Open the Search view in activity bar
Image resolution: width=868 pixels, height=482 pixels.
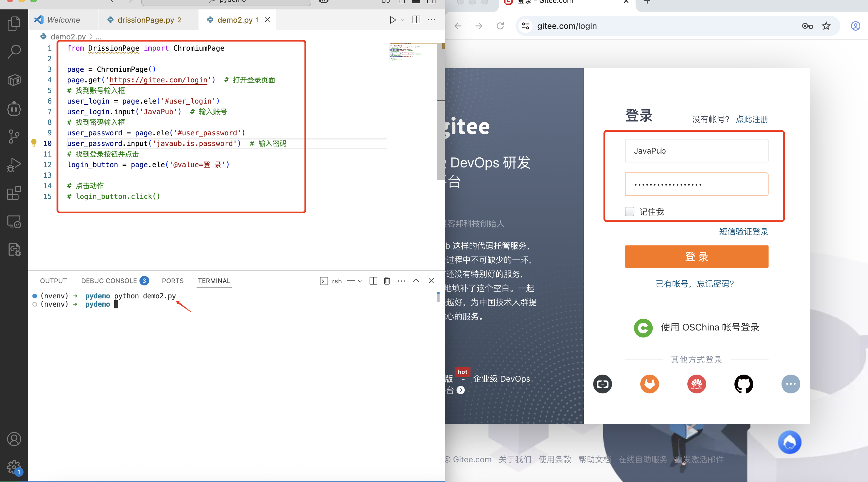pyautogui.click(x=14, y=51)
